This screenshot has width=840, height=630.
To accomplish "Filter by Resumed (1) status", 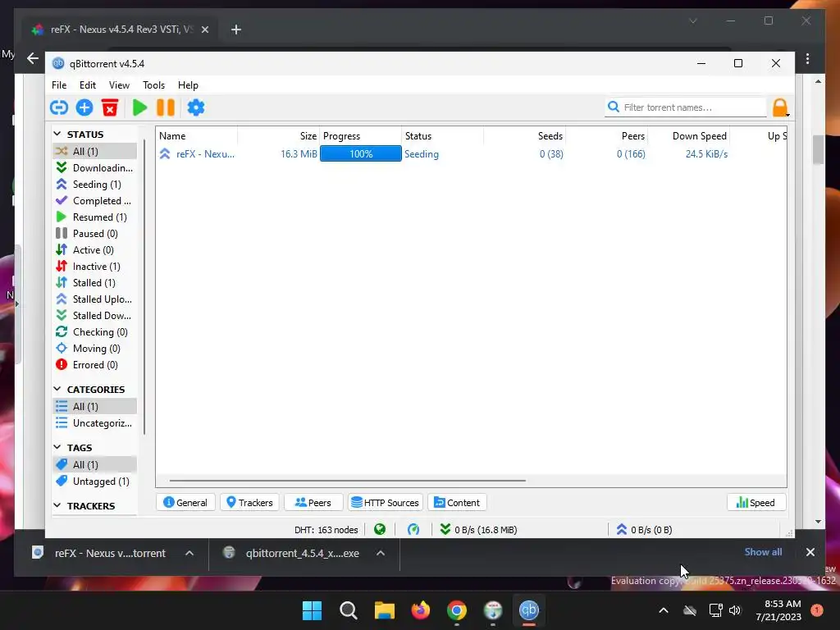I will click(x=95, y=217).
